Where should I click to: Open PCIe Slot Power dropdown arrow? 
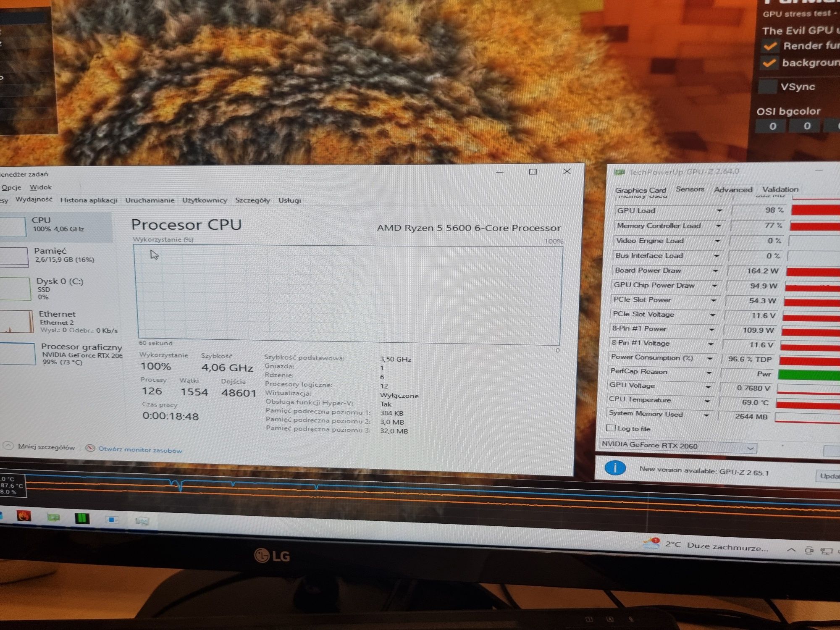(714, 300)
